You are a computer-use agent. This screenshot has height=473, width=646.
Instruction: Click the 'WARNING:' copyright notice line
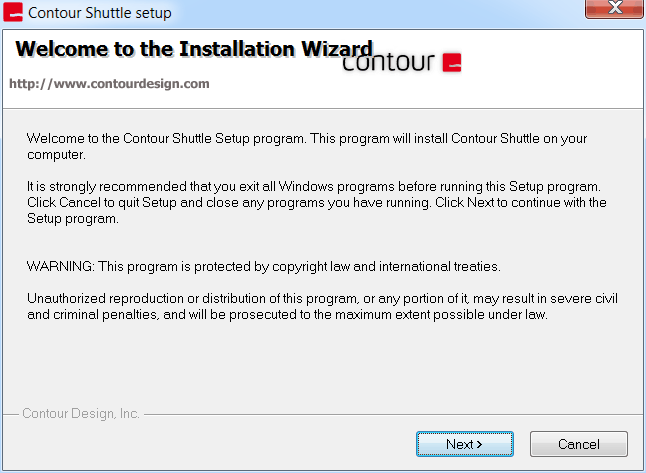click(264, 267)
